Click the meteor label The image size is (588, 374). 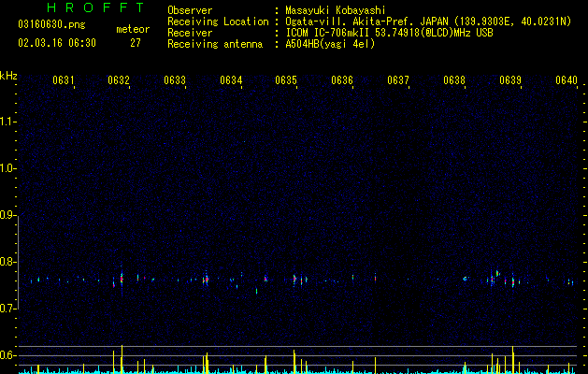pos(133,29)
